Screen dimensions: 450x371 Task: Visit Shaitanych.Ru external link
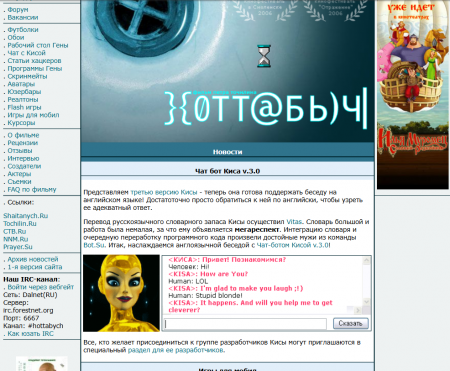click(26, 216)
